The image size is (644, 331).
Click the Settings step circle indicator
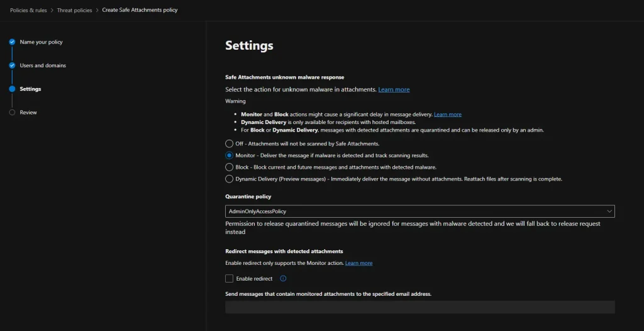[12, 89]
